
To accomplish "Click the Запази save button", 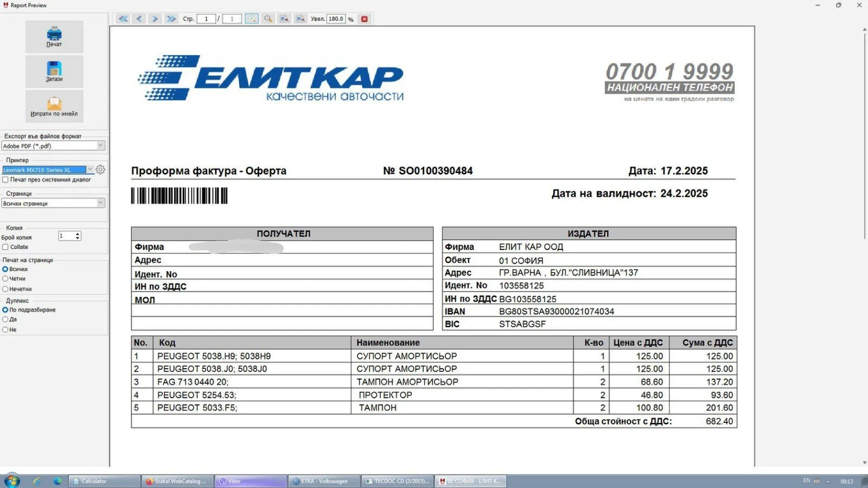I will click(54, 71).
